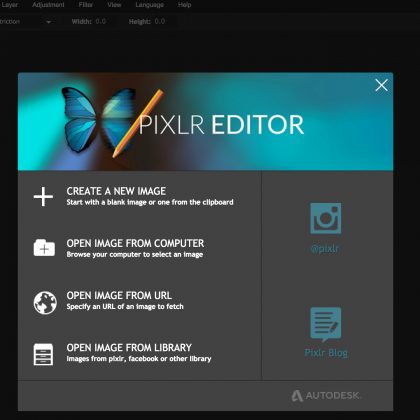Open the Layer menu

[x=9, y=5]
